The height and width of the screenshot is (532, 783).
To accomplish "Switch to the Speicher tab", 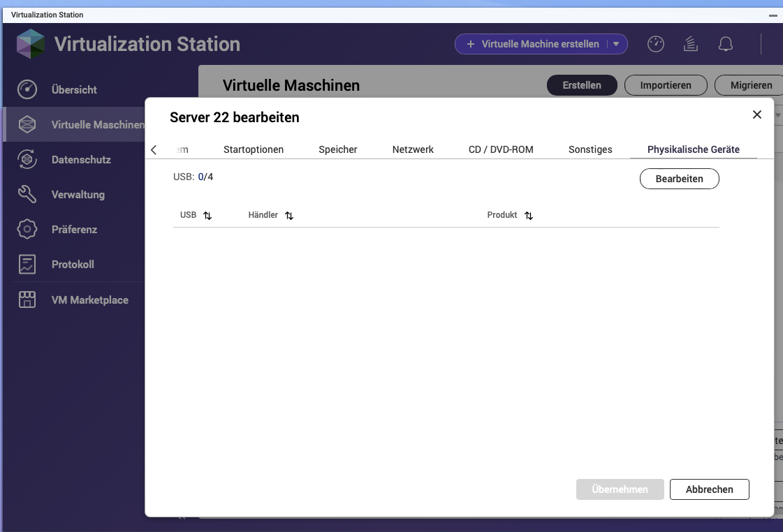I will [338, 149].
